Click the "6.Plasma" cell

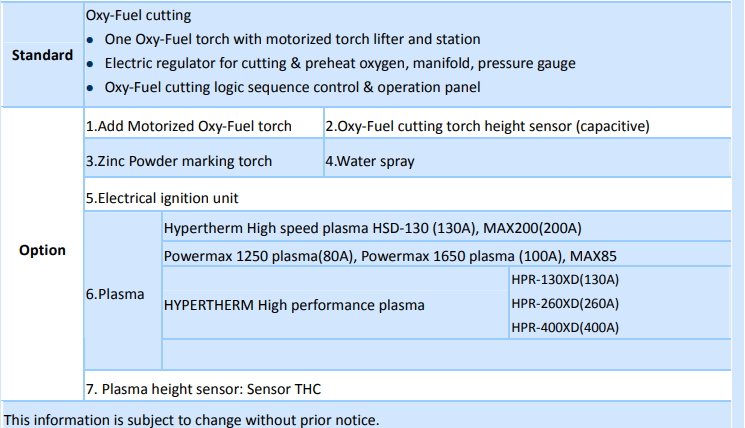point(115,295)
